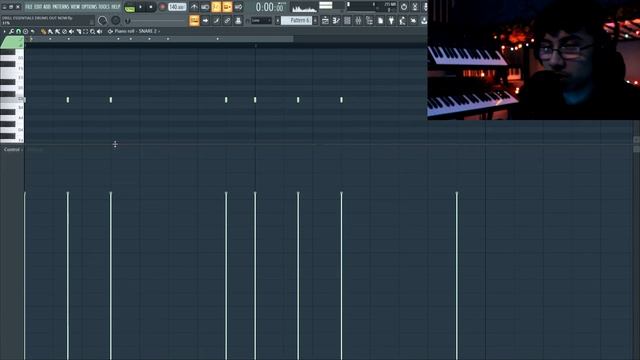Screen dimensions: 640x360
Task: Click the output visualizer waveform
Action: coord(304,7)
